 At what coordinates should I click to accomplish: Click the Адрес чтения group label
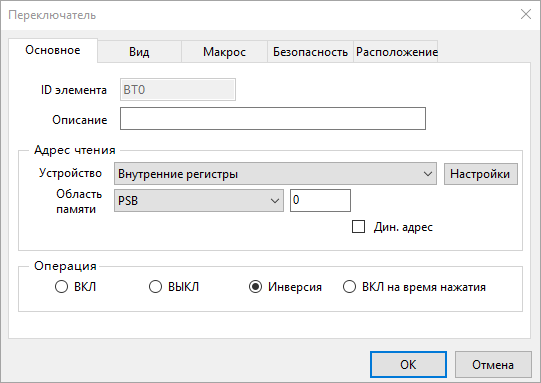(x=75, y=150)
